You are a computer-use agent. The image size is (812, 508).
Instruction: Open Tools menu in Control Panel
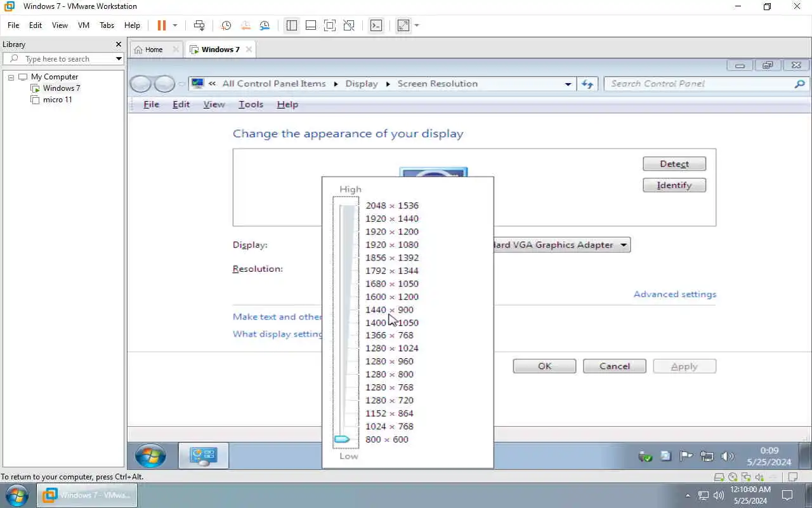(251, 105)
